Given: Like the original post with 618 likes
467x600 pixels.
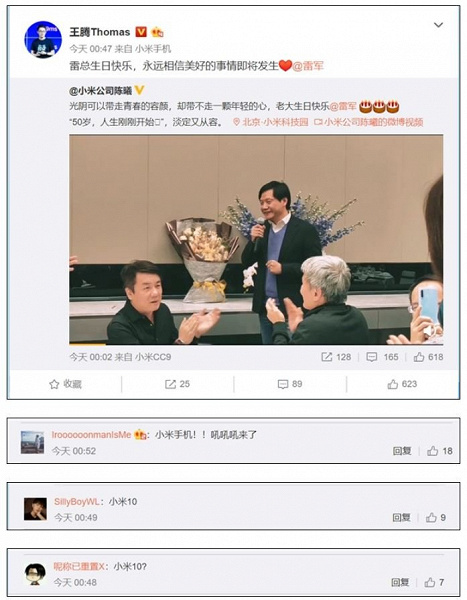Looking at the screenshot, I should coord(428,357).
